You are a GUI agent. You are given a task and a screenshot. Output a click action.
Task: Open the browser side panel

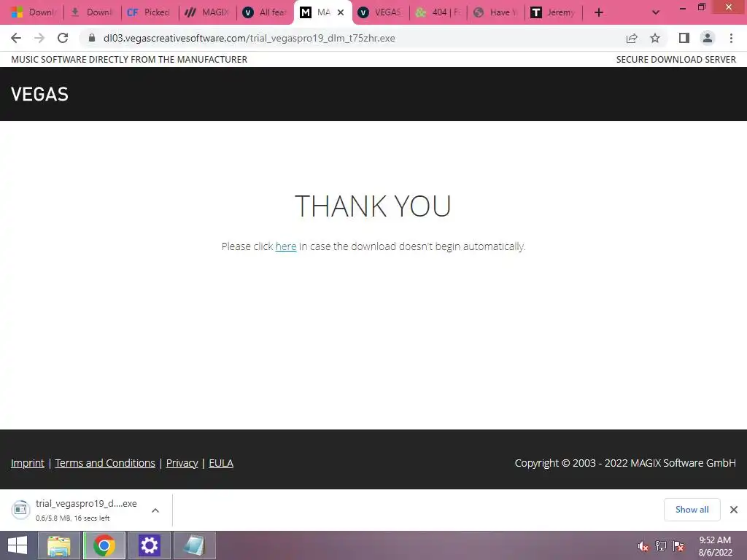tap(684, 38)
